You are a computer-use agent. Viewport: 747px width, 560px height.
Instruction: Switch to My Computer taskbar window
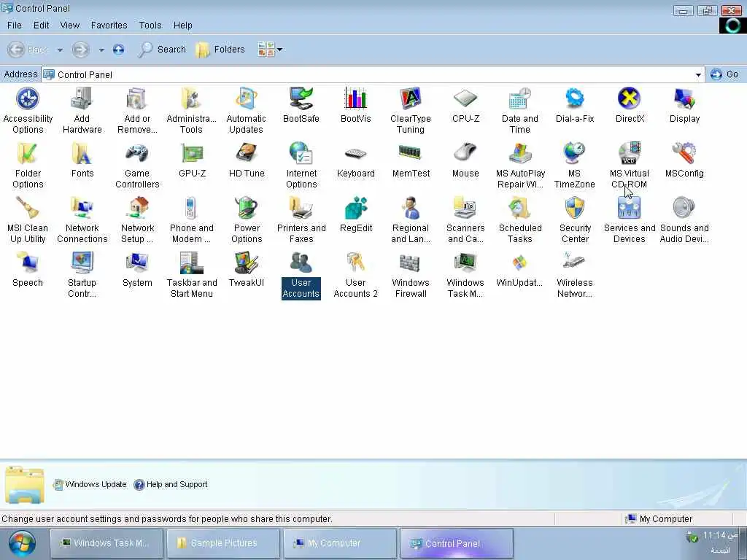[340, 542]
